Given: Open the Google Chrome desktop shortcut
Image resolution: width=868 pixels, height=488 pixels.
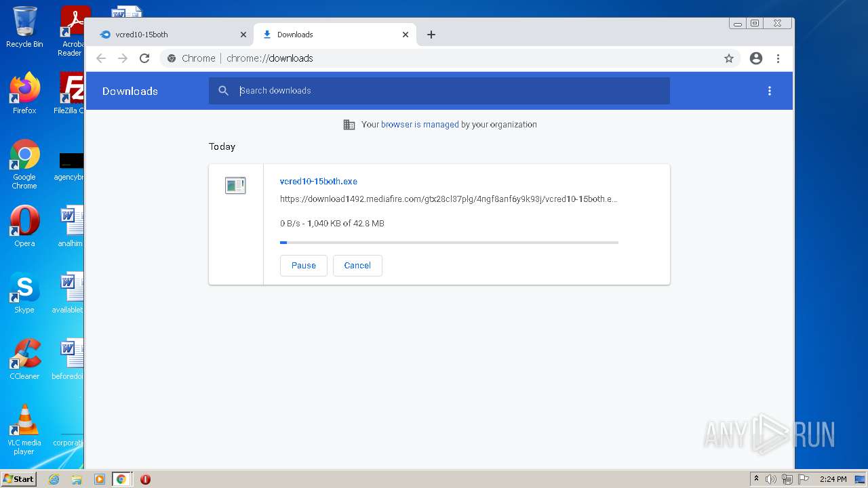Looking at the screenshot, I should 24,164.
